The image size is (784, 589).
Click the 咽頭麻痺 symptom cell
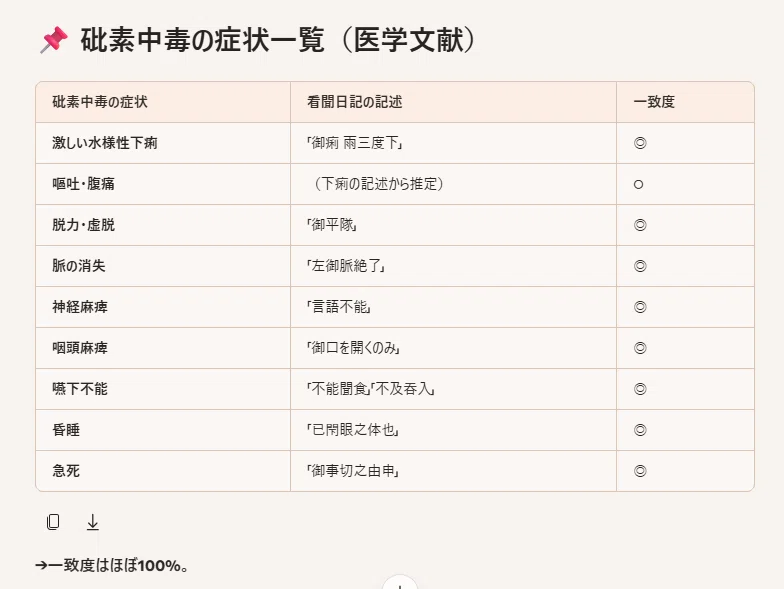[163, 348]
